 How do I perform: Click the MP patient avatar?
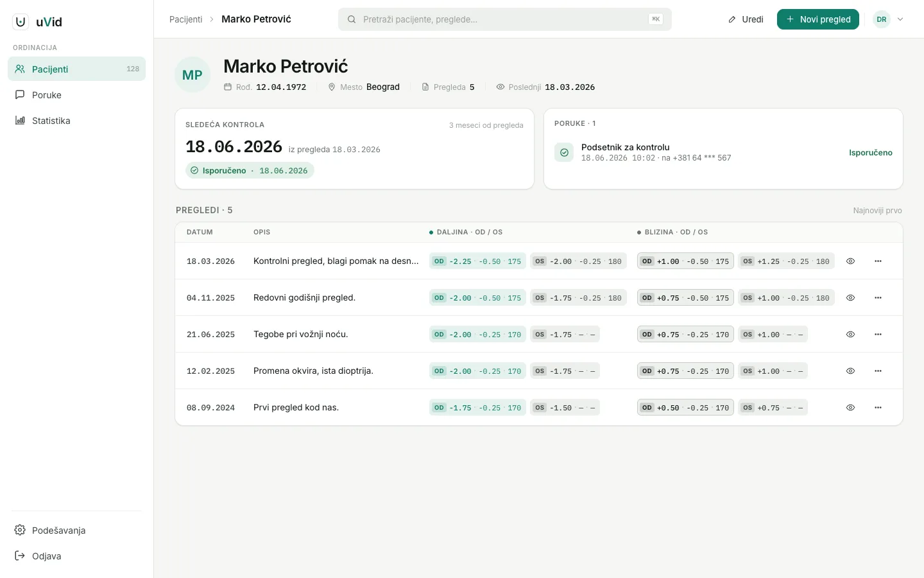coord(193,75)
